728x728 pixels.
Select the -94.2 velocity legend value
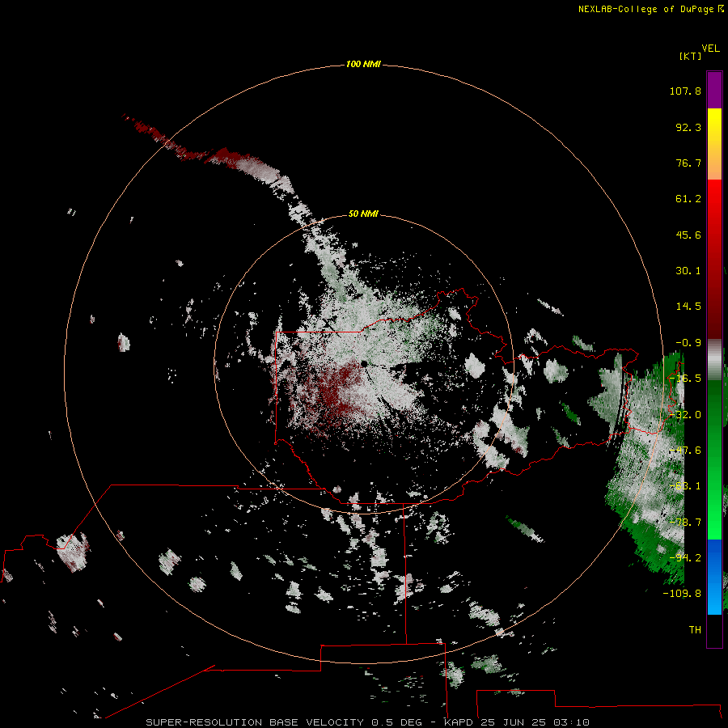[x=685, y=557]
